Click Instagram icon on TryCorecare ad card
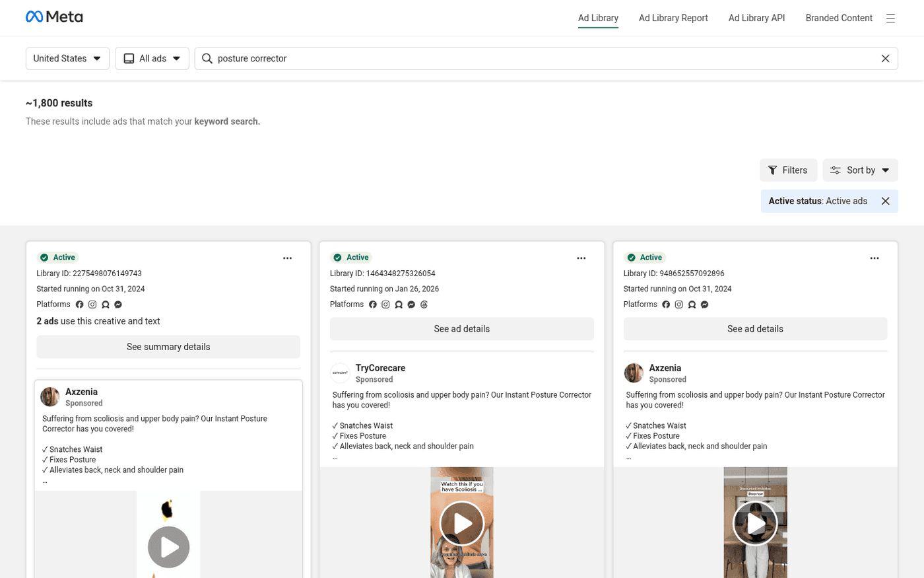Screen dimensions: 924x578 (385, 305)
